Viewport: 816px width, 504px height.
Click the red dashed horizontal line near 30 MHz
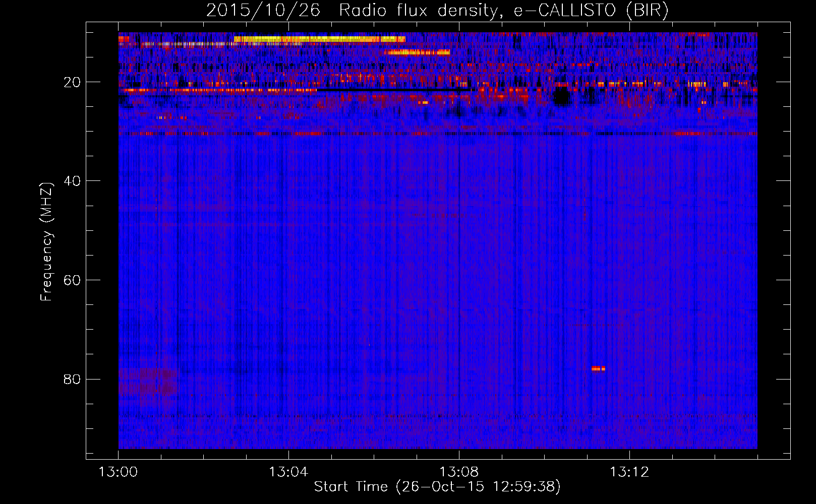tap(437, 134)
